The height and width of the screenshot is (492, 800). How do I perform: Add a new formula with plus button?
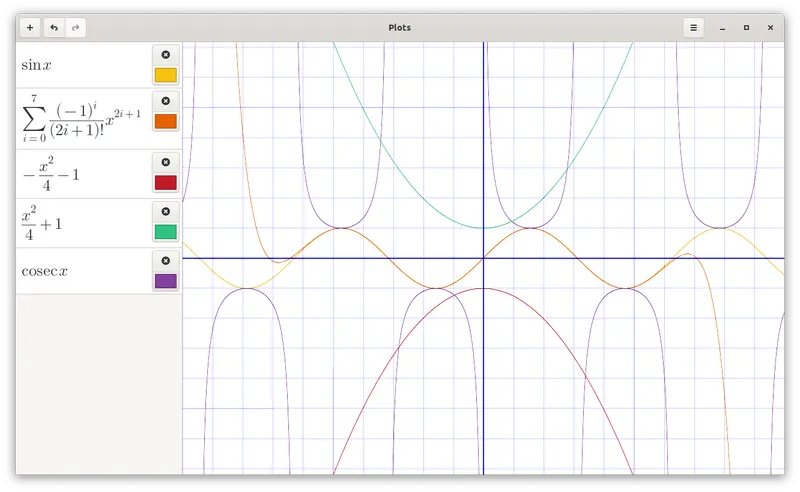click(30, 28)
